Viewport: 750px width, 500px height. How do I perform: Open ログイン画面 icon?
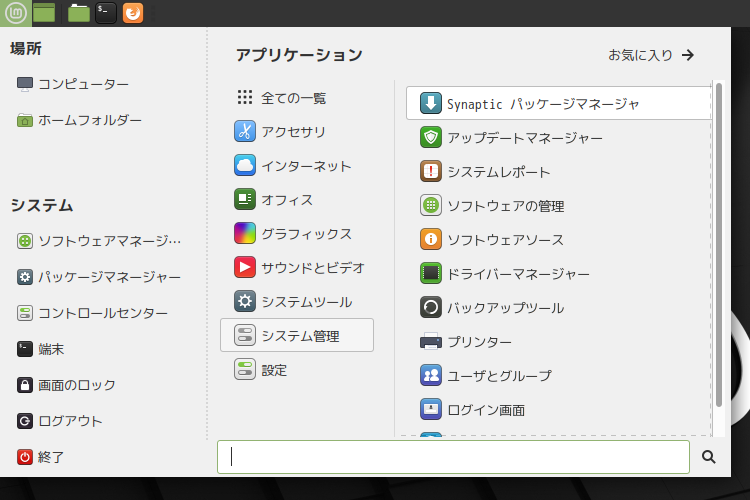(430, 409)
